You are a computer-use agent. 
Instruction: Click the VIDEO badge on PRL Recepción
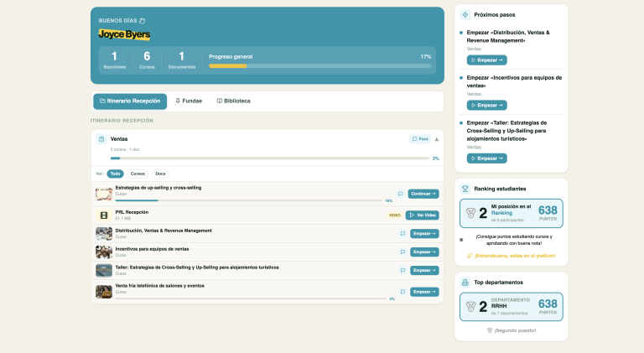pos(395,215)
